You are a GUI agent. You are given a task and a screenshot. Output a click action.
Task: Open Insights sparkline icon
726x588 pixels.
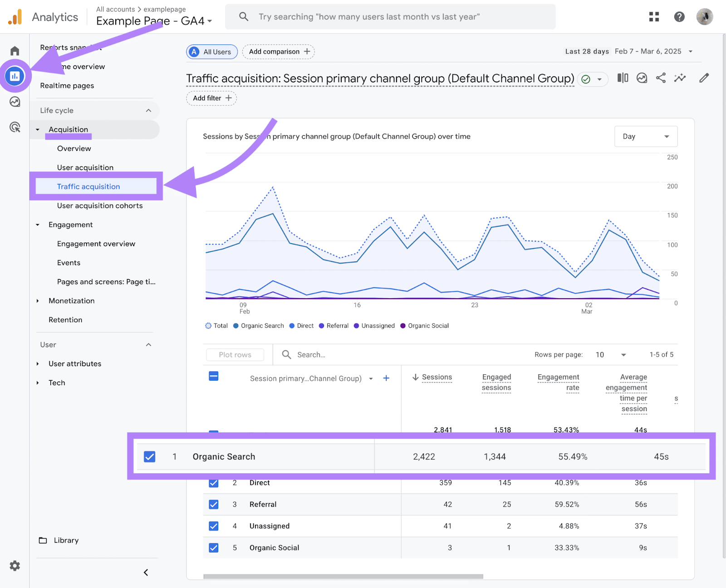click(680, 78)
